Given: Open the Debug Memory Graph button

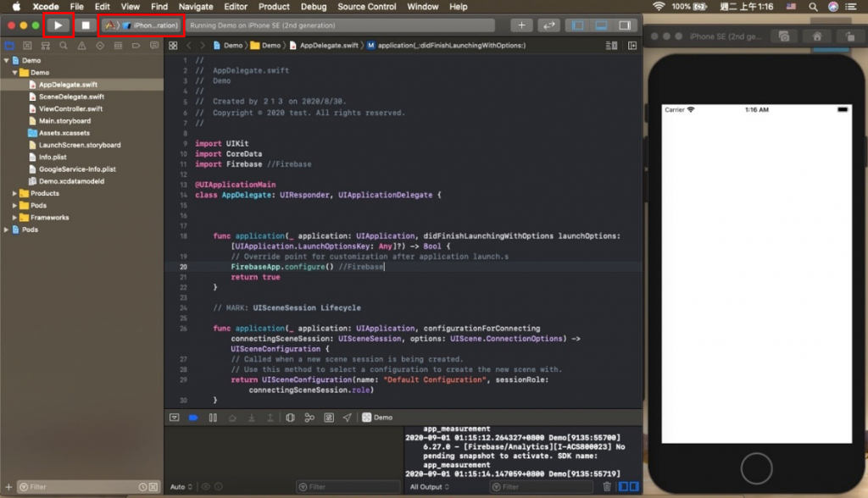Looking at the screenshot, I should pos(309,418).
